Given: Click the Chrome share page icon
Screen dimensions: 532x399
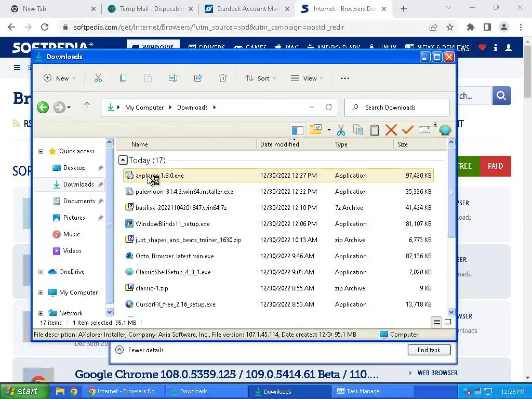Looking at the screenshot, I should coord(433,27).
